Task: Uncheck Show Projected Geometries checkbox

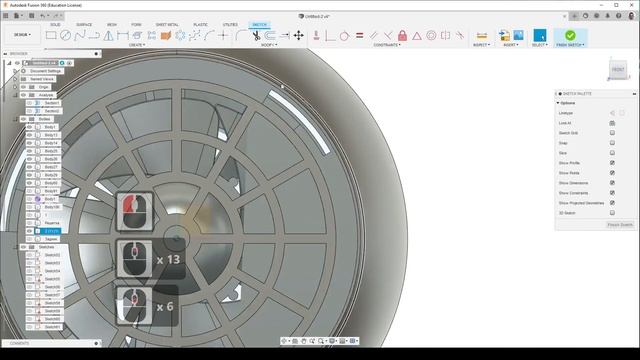Action: tap(612, 203)
